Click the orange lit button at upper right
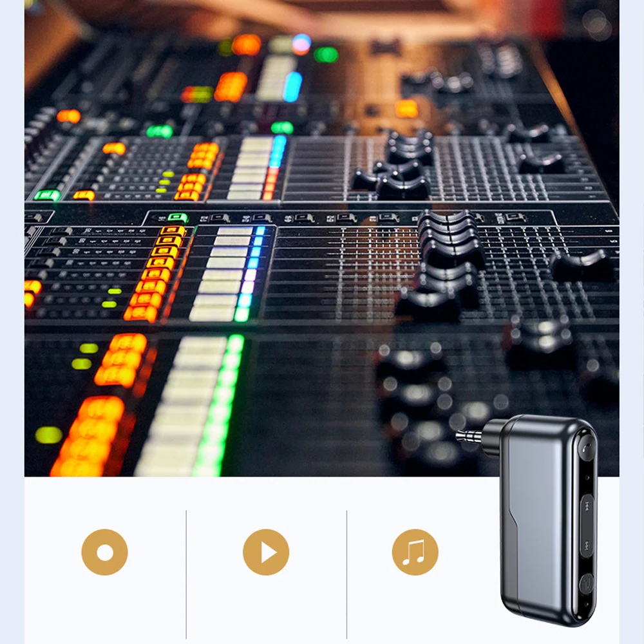Viewport: 644px width, 644px height. coord(406,109)
